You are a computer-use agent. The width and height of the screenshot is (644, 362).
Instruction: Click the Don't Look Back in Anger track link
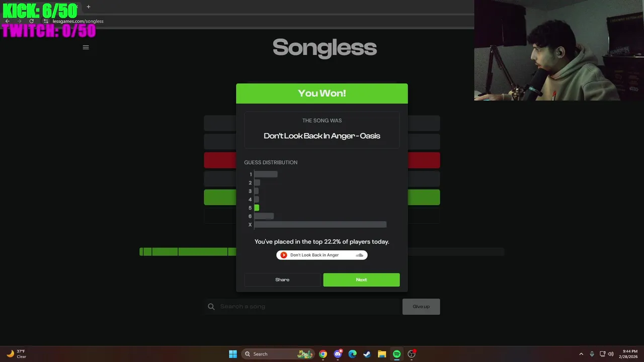(314, 255)
